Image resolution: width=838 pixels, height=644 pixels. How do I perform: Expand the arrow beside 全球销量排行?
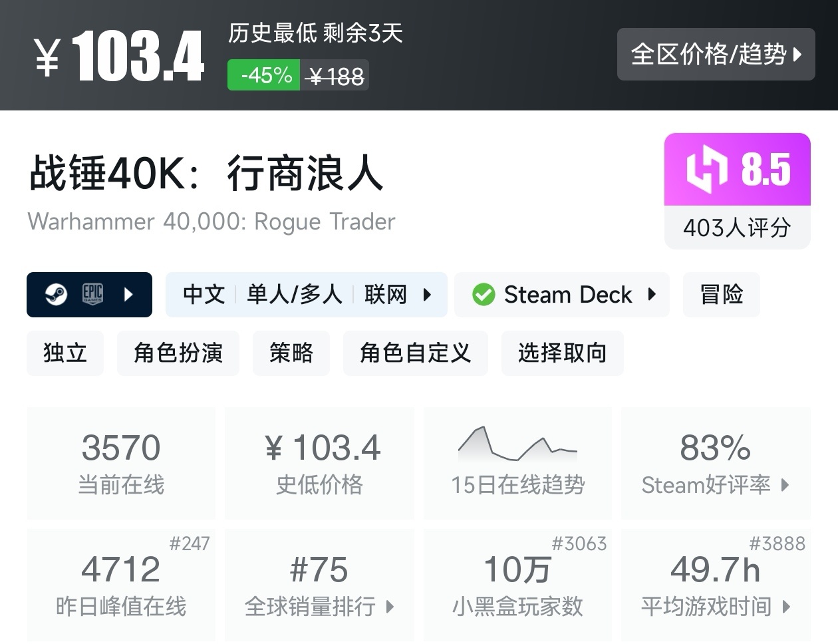coord(390,607)
